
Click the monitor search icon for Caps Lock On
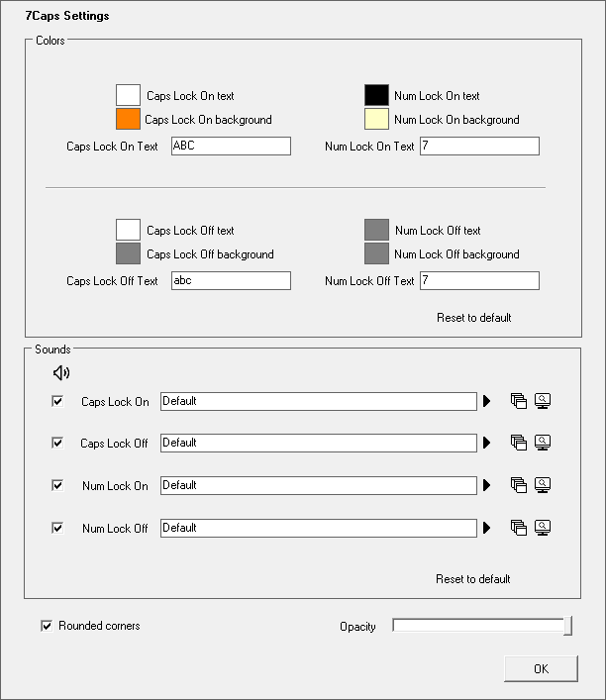[542, 401]
